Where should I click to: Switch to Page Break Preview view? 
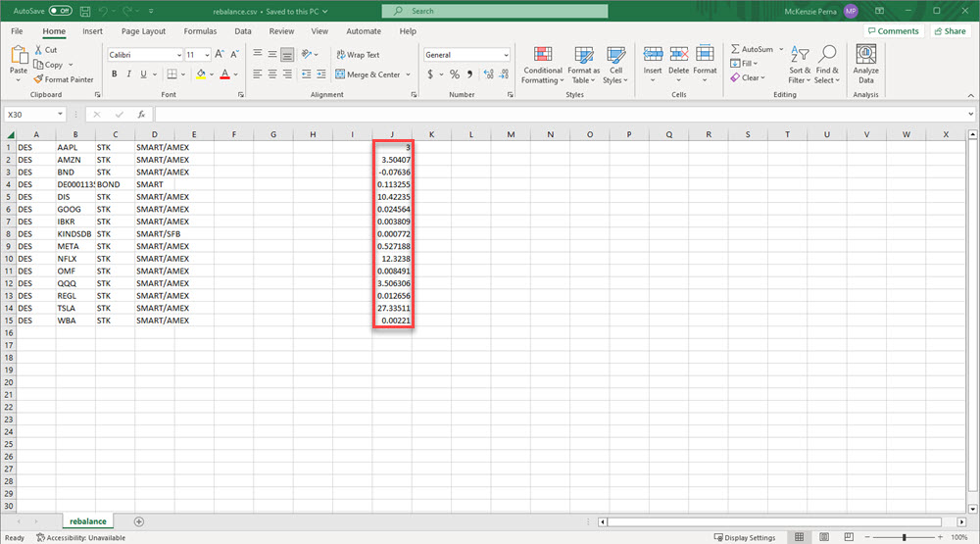point(849,537)
